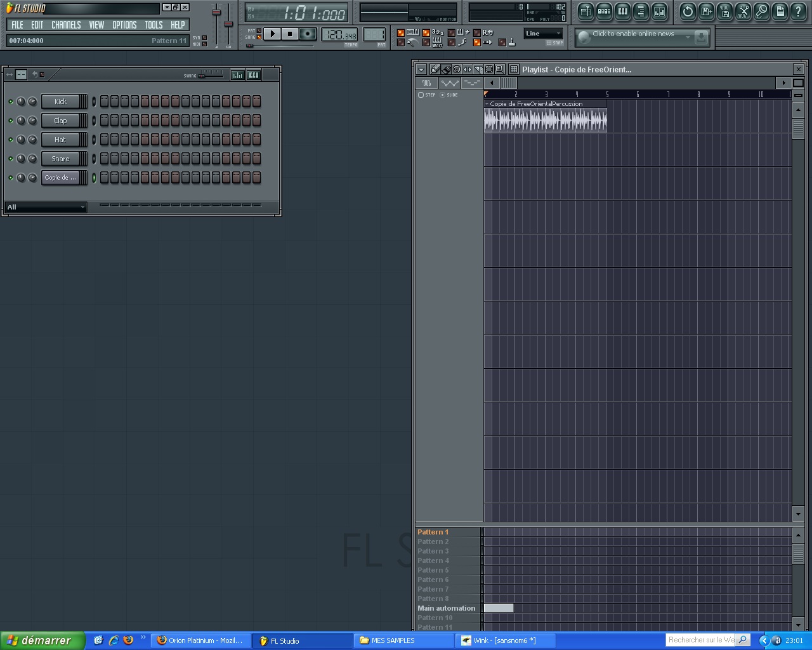Expand the online news panel dropdown

pyautogui.click(x=688, y=37)
